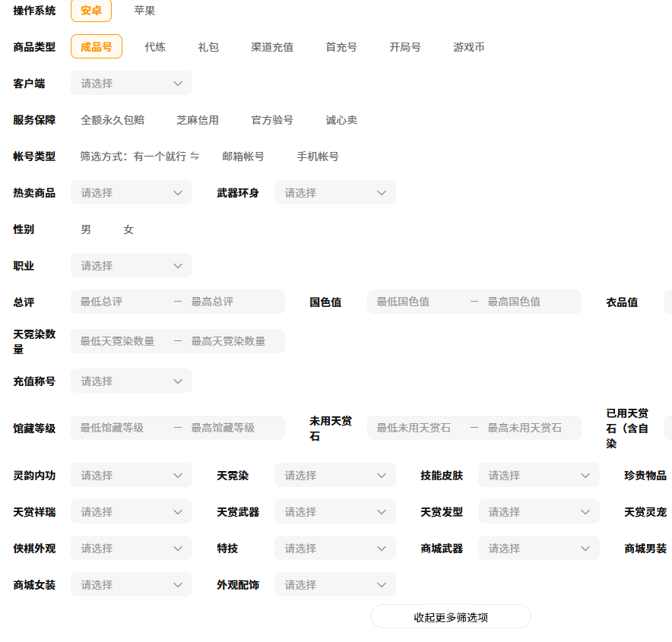This screenshot has height=642, width=672.
Task: Toggle 官方验号 service guarantee filter
Action: click(x=272, y=120)
